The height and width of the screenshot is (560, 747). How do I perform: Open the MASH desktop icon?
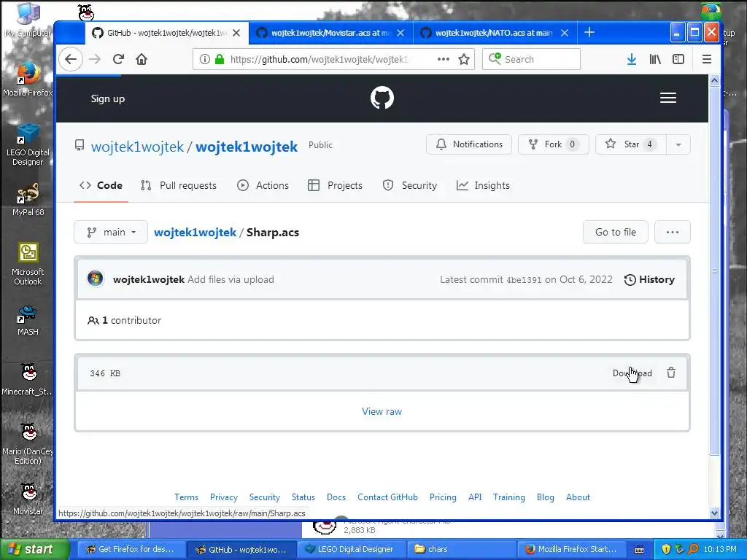pos(28,320)
